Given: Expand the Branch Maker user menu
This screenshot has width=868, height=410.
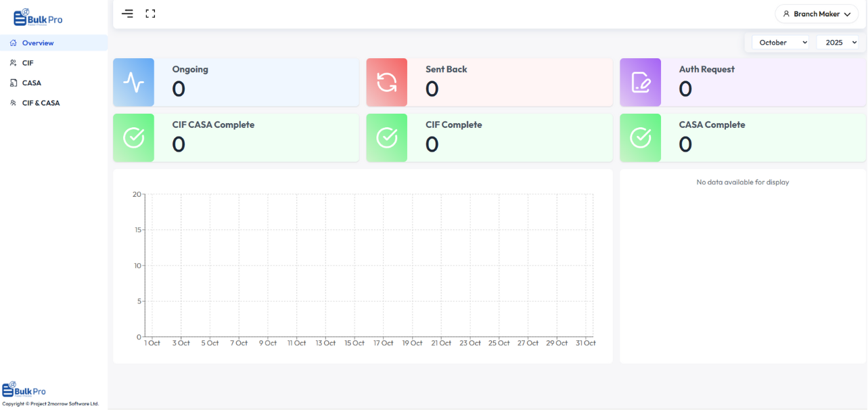Looking at the screenshot, I should 816,14.
